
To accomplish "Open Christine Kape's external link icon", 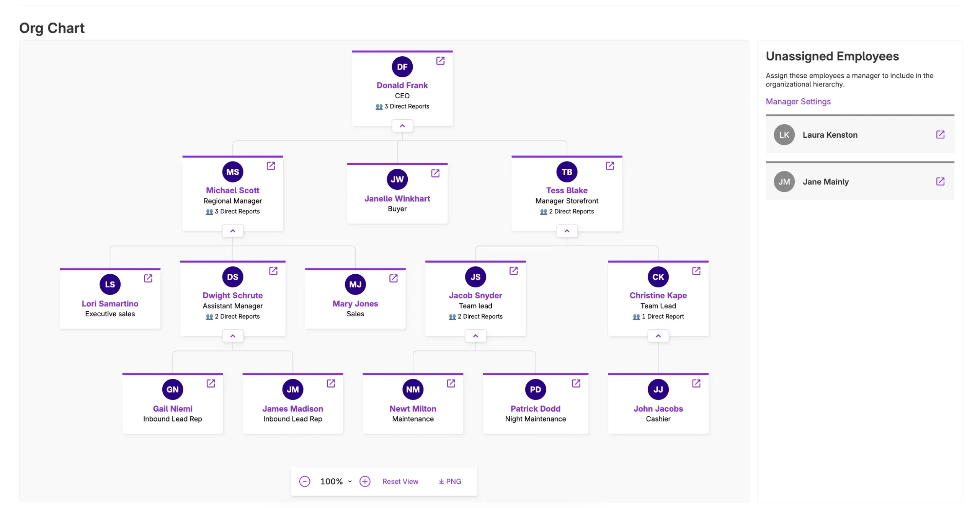I will [696, 270].
